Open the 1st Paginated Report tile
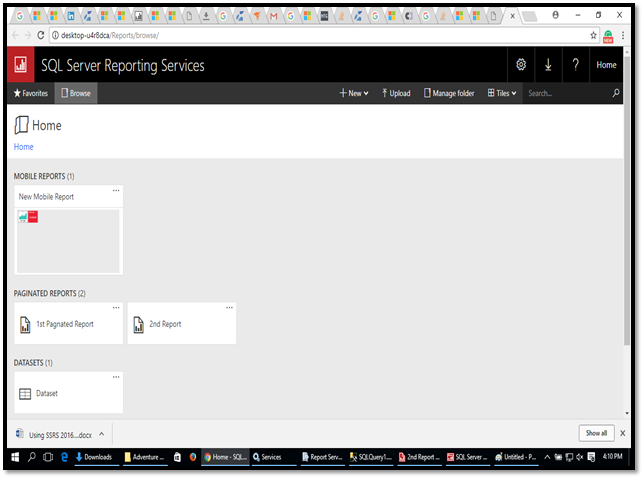The height and width of the screenshot is (479, 644). point(68,324)
